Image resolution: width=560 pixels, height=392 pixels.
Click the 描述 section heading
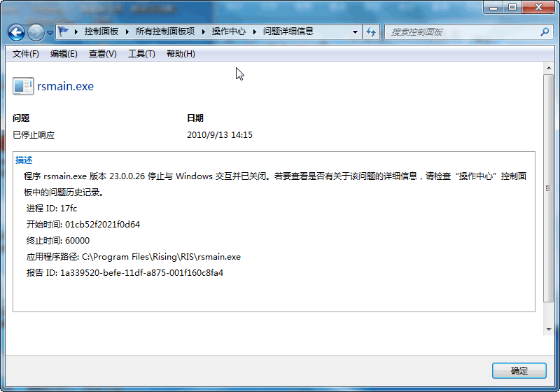coord(24,160)
